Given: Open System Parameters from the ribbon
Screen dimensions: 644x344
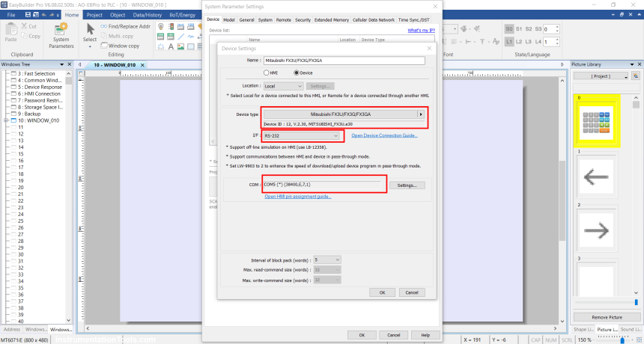Looking at the screenshot, I should [61, 33].
